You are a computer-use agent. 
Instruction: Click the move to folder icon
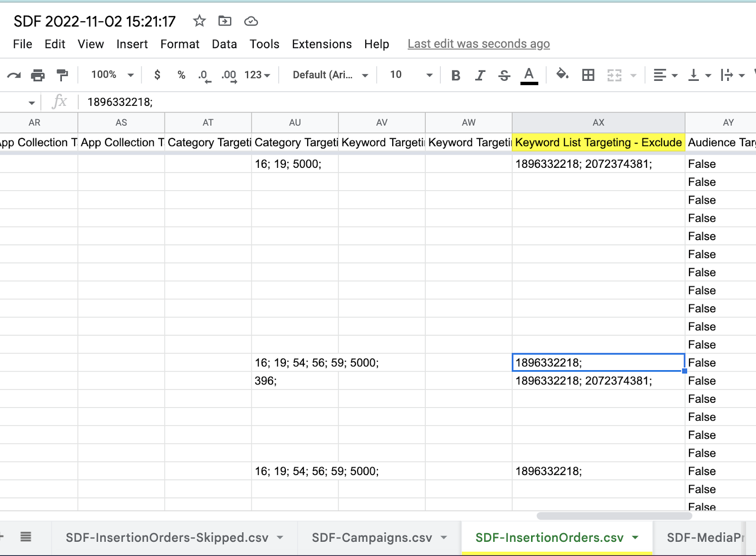(x=225, y=21)
